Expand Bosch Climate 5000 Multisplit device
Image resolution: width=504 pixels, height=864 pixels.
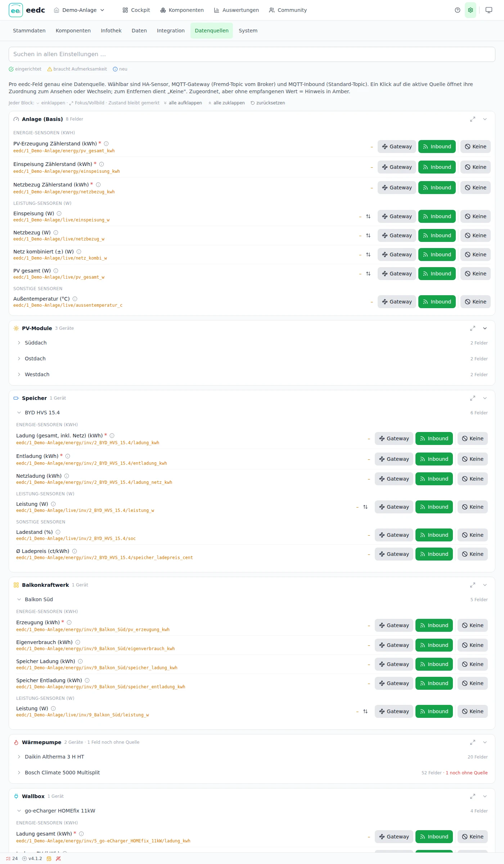click(x=252, y=773)
